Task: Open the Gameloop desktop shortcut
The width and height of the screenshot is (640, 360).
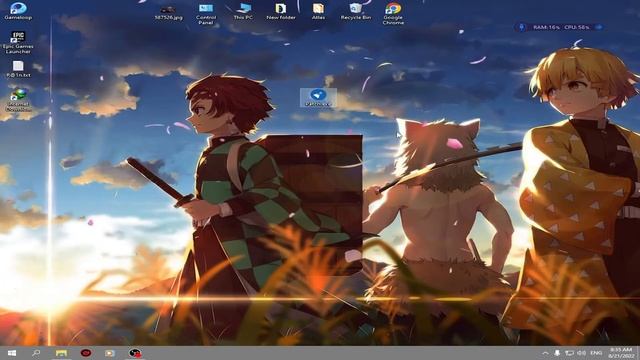Action: tap(18, 11)
